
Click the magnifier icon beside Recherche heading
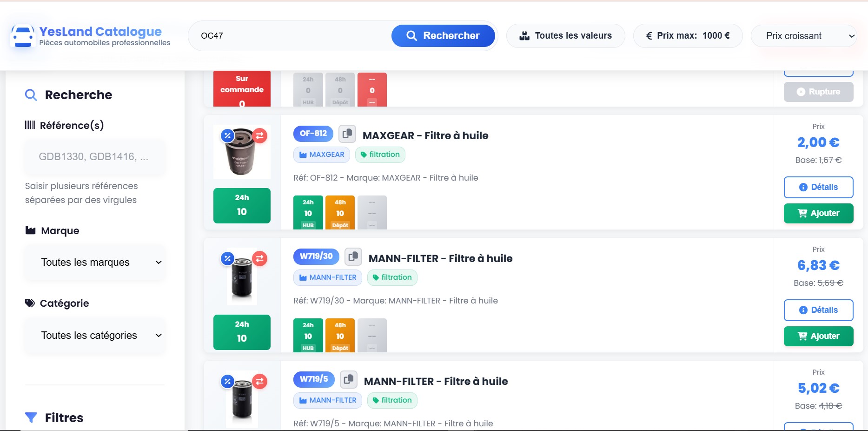tap(31, 95)
